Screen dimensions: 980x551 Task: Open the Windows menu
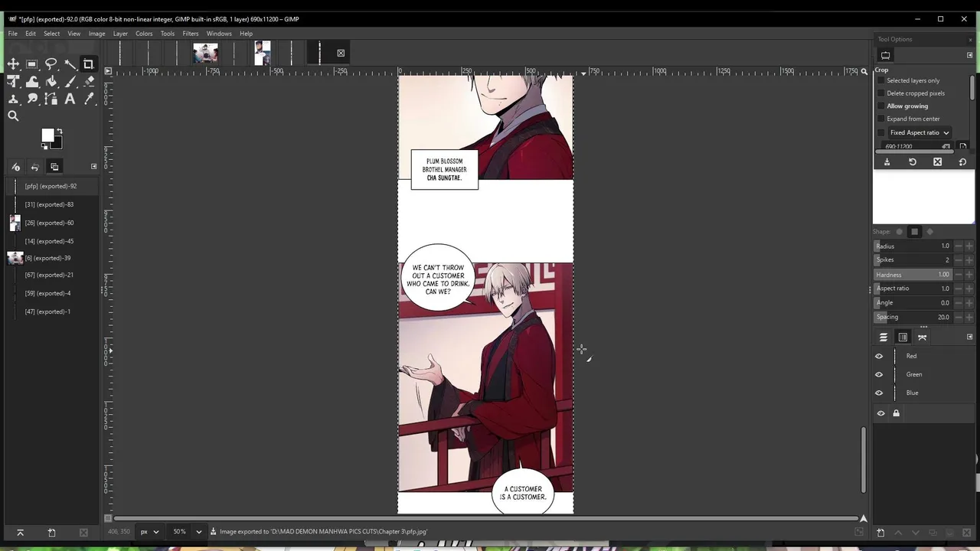coord(219,34)
